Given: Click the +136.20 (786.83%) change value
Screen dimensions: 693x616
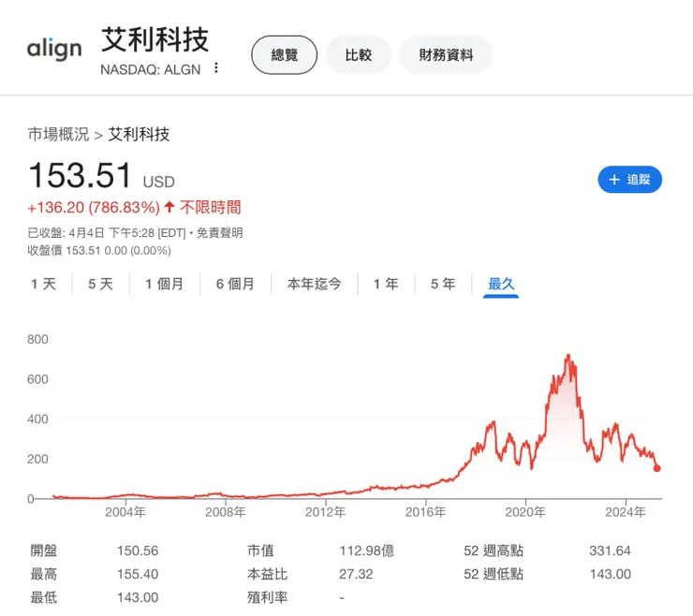Looking at the screenshot, I should [94, 207].
